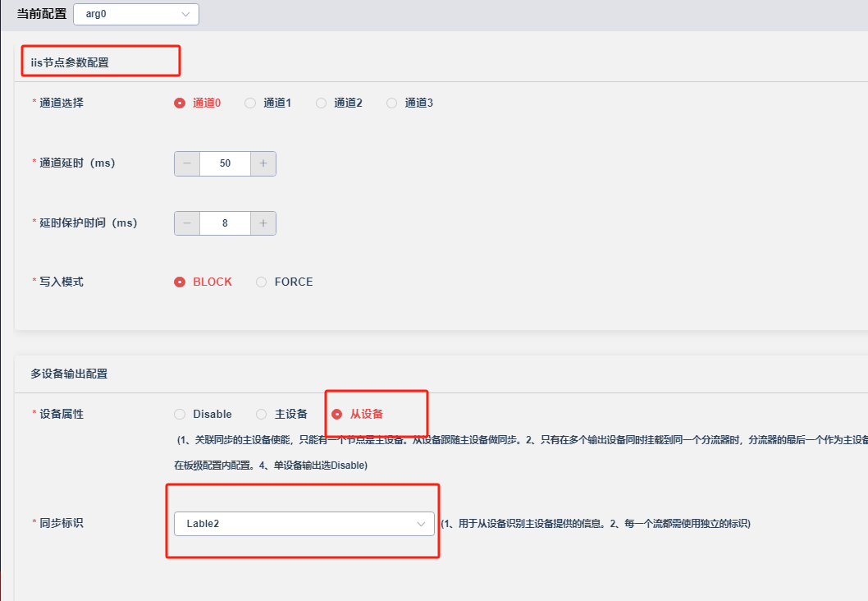Click the 同步标识 hint text beside dropdown

[x=596, y=524]
